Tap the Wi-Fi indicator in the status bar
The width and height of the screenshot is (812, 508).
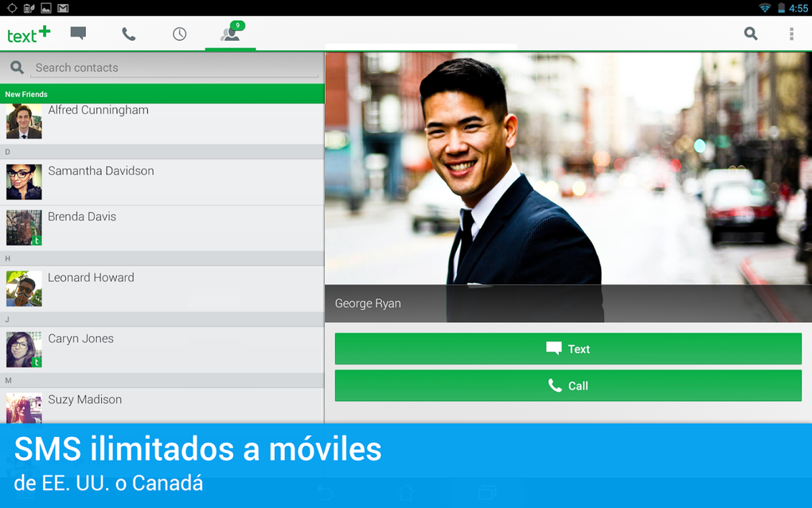(x=765, y=7)
